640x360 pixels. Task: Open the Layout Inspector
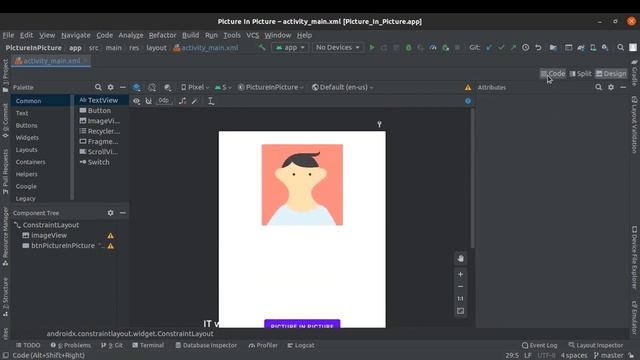coord(596,345)
